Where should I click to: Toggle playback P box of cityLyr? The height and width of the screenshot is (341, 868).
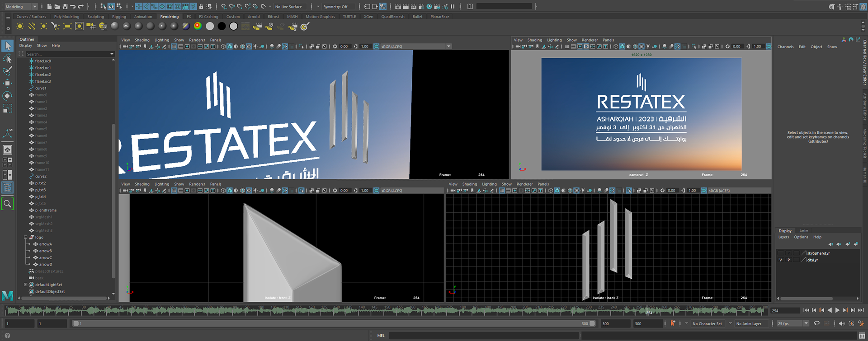[789, 260]
